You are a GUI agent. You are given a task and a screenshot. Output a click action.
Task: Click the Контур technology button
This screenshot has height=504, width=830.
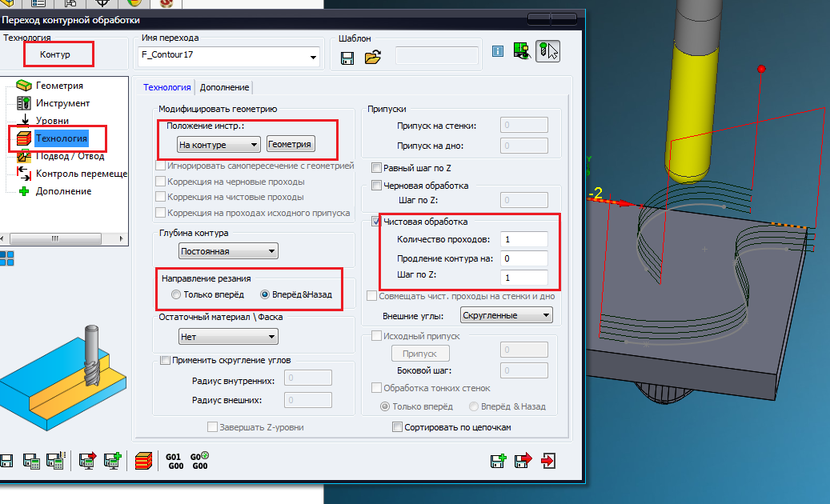click(x=55, y=54)
